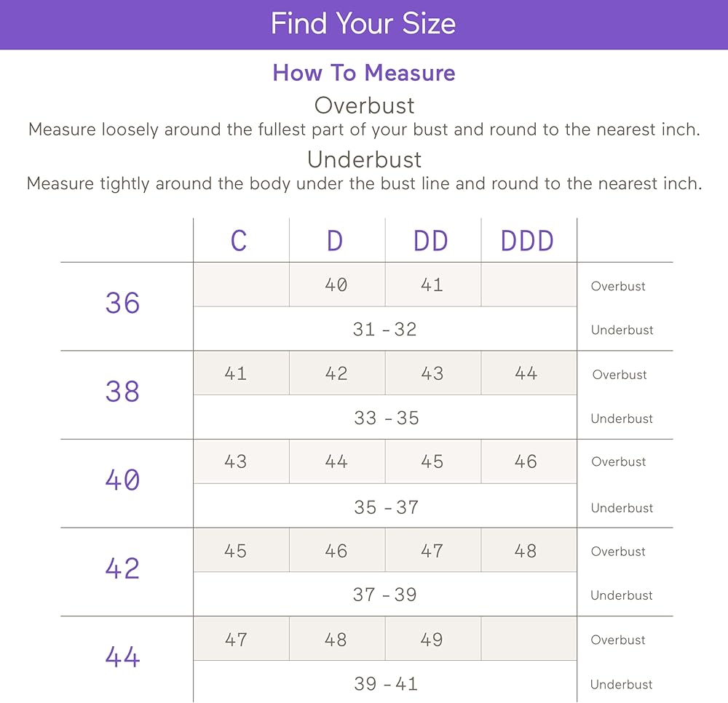Click the 35 - 37 underbust range
Screen dimensions: 728x703
click(387, 507)
